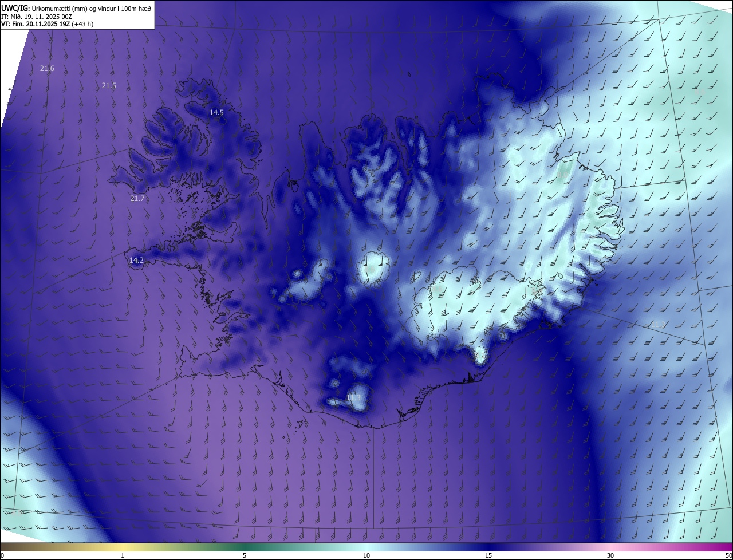
Task: Click the 21.6 value on the map
Action: [x=47, y=69]
